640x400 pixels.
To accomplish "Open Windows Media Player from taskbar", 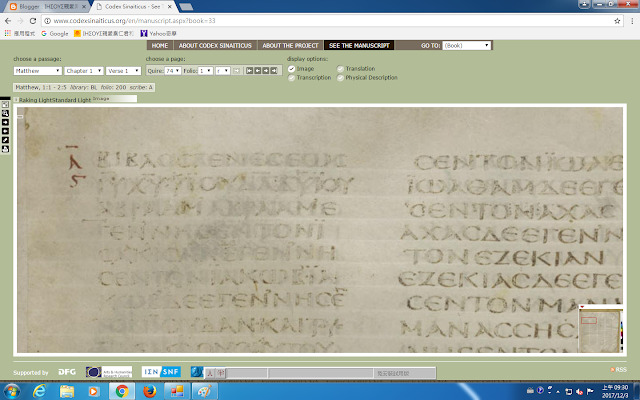I will coord(93,391).
